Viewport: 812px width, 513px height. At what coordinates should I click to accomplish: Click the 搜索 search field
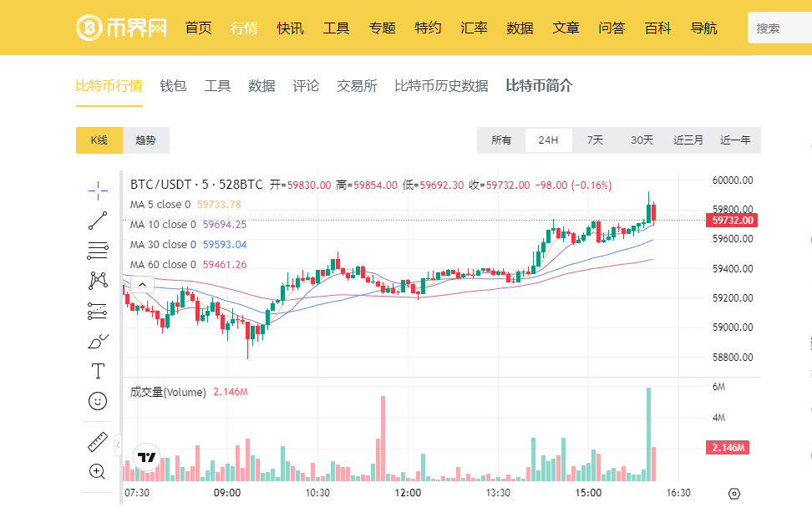coord(780,28)
